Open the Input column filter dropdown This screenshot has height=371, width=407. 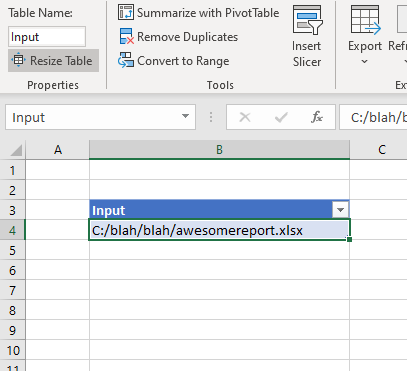[340, 210]
